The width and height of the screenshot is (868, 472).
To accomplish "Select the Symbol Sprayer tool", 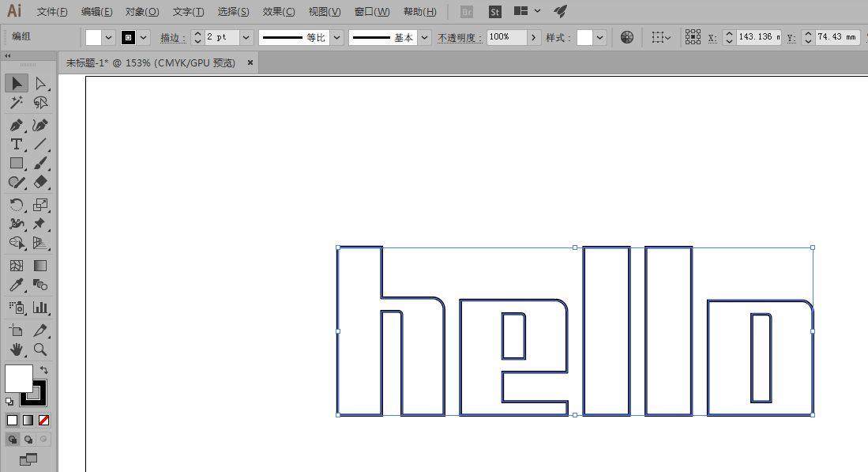I will 17,308.
